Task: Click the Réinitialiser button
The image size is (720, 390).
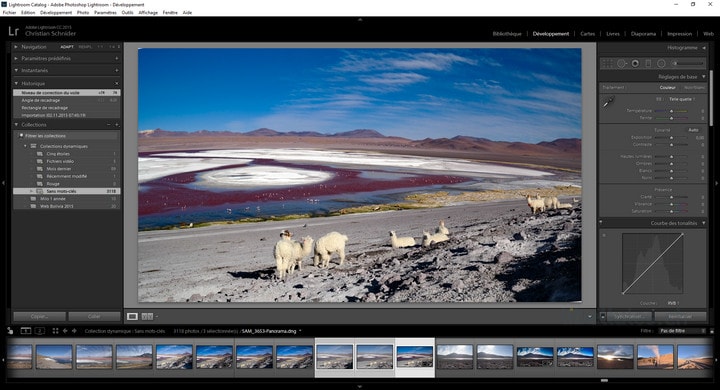Action: [681, 317]
